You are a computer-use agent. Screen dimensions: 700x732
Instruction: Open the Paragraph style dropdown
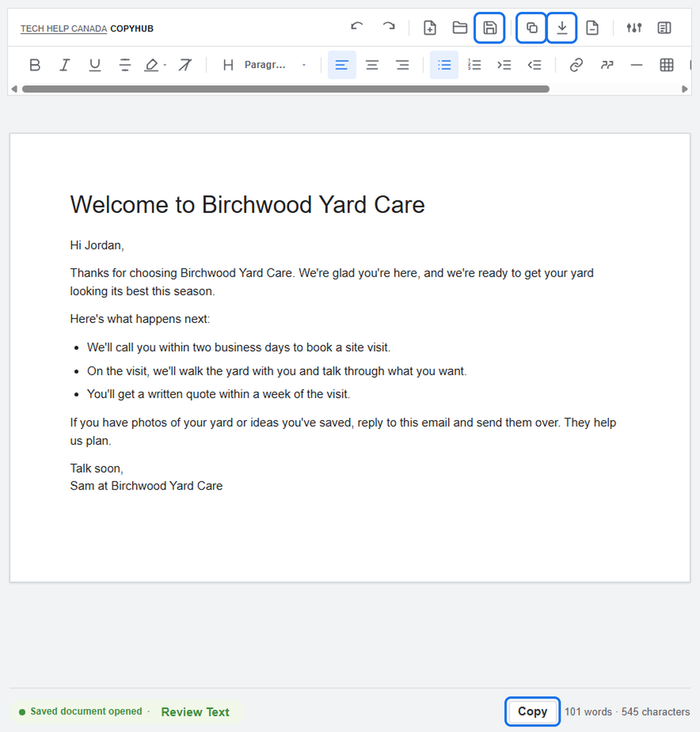[x=276, y=65]
